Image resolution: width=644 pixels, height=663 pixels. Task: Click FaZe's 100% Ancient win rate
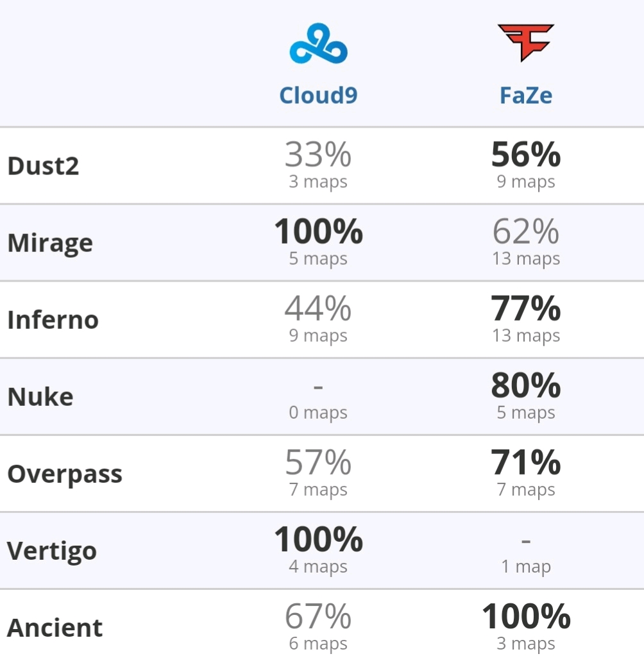click(x=525, y=616)
